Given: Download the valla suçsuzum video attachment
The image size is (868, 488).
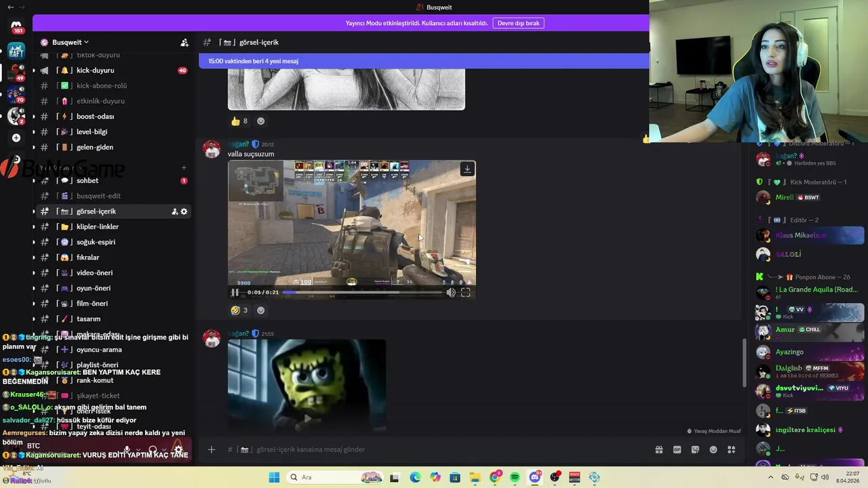Looking at the screenshot, I should pos(467,169).
